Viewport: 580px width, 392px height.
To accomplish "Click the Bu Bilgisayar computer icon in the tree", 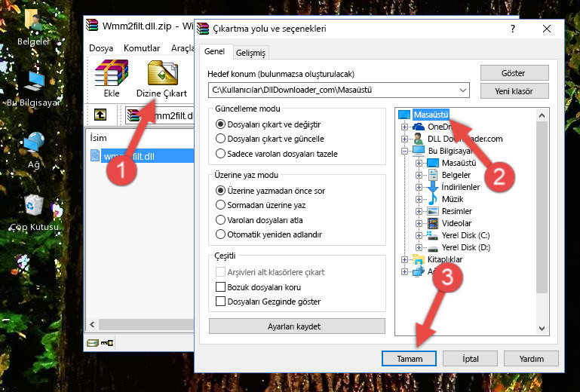I will [x=419, y=151].
